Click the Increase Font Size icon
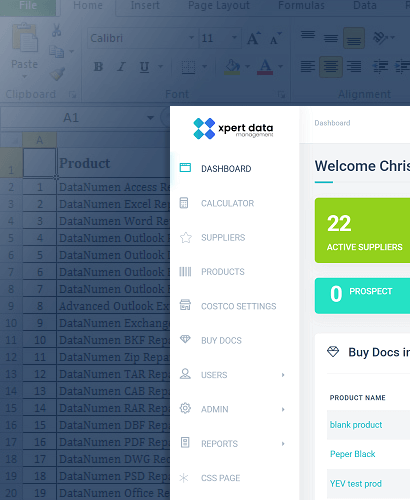 pyautogui.click(x=253, y=38)
